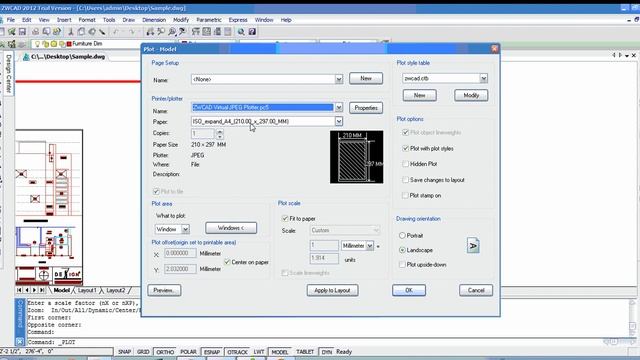This screenshot has height=360, width=640.
Task: Click the Undo arrow toolbar icon
Action: (116, 31)
